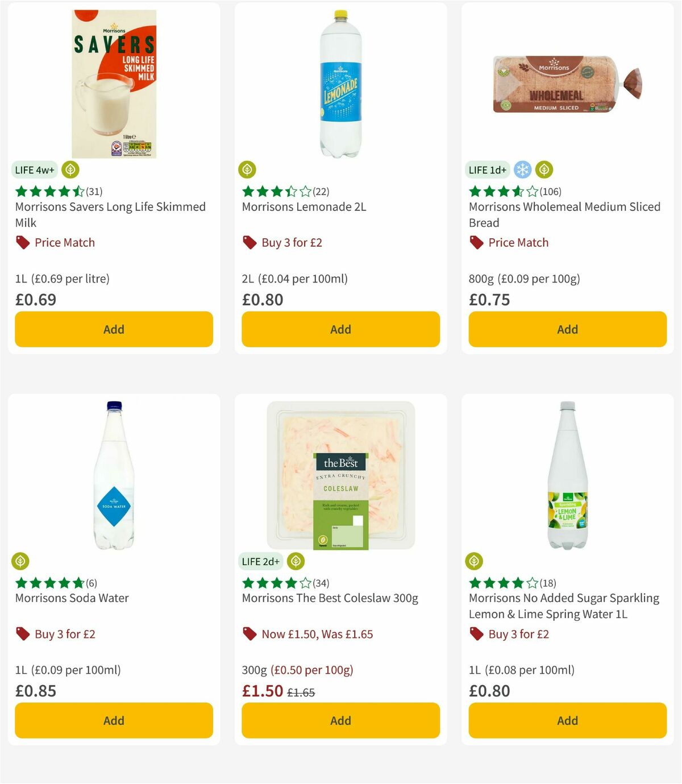The width and height of the screenshot is (682, 784).
Task: Click the LIFE 4w+ badge on Savers Milk
Action: [35, 169]
